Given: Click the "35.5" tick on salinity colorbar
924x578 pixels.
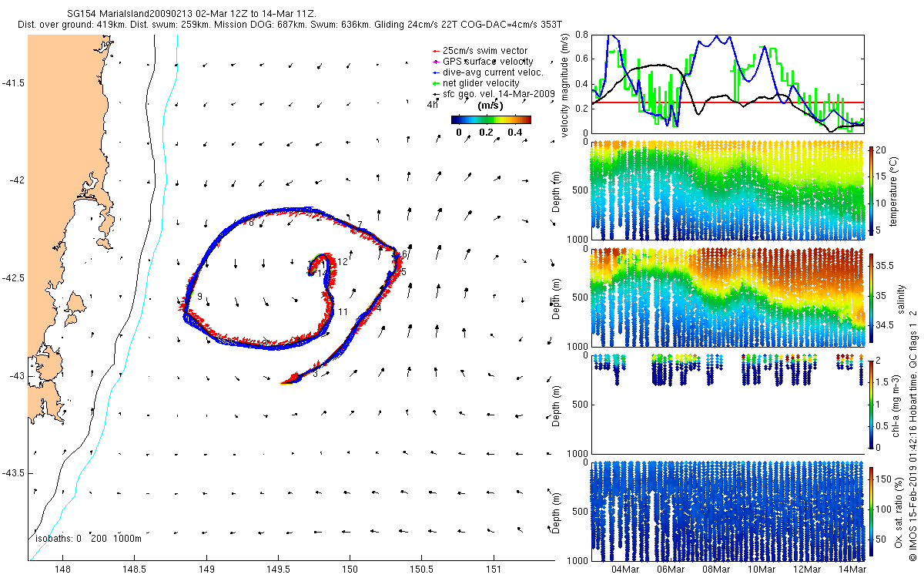Looking at the screenshot, I should (886, 265).
